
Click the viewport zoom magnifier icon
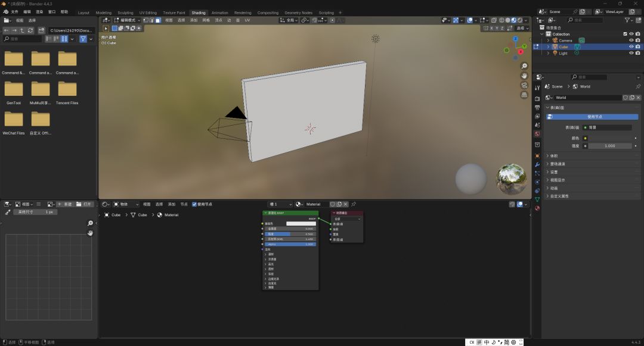click(524, 66)
